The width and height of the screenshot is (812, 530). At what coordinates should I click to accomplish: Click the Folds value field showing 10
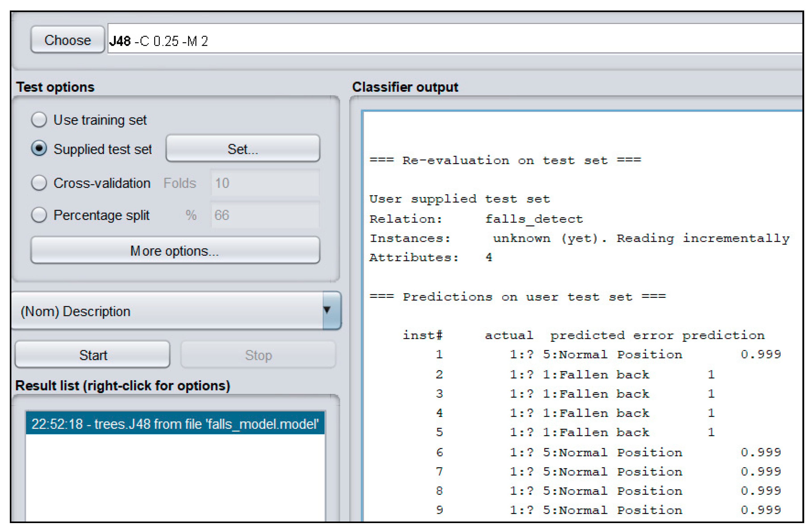tap(265, 183)
